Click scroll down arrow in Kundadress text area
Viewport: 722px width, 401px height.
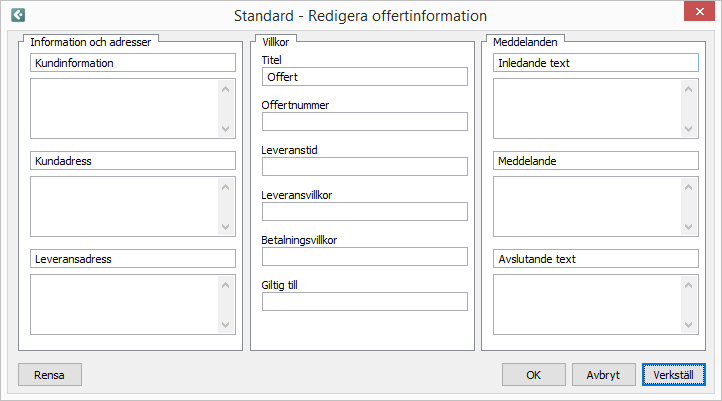226,227
